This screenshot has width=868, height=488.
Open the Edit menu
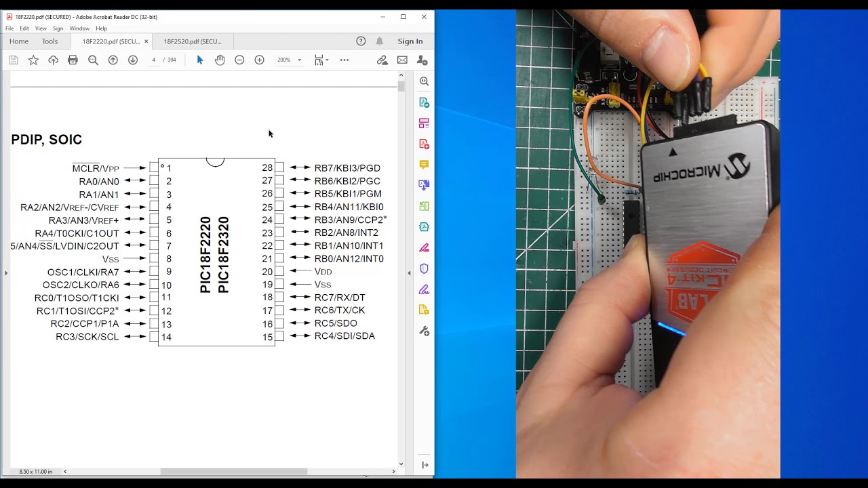coord(24,28)
